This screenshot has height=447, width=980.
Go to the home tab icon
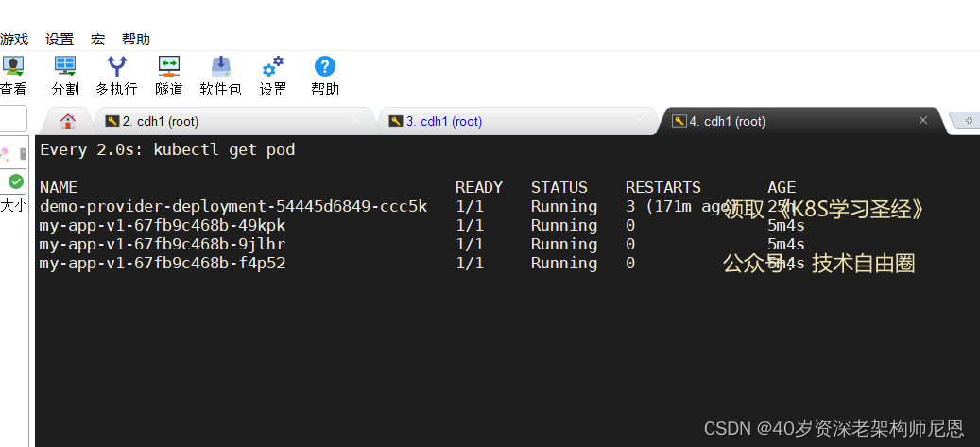pyautogui.click(x=67, y=121)
